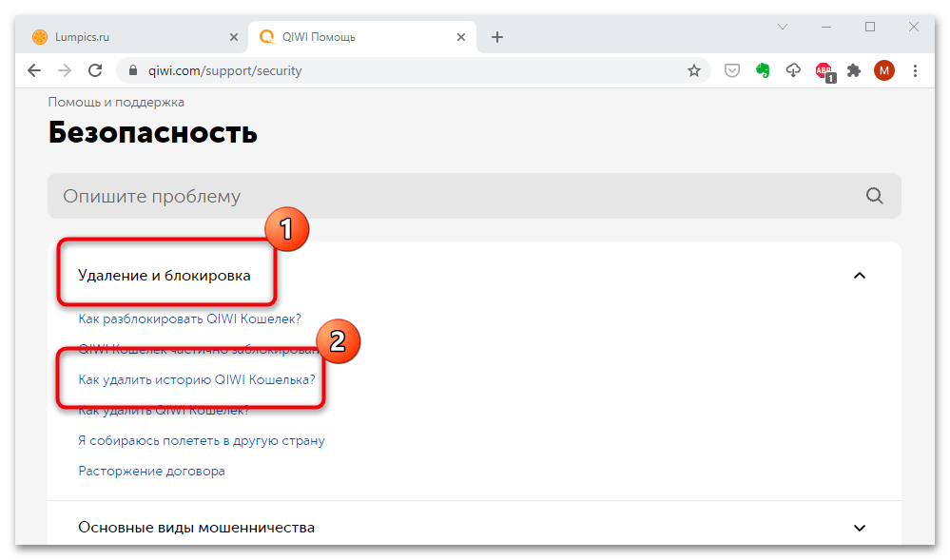Open 'Я собираюсь полететь в другую страну'
This screenshot has height=560, width=950.
pos(202,440)
